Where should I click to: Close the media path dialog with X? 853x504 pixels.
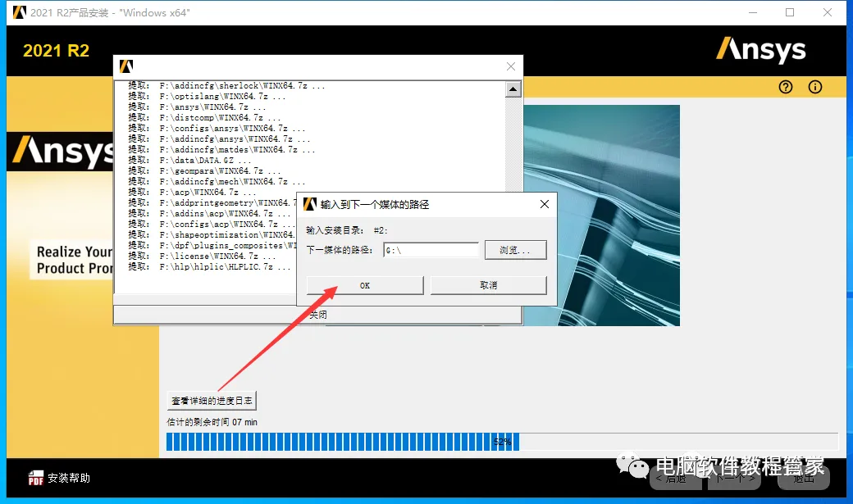(x=544, y=204)
